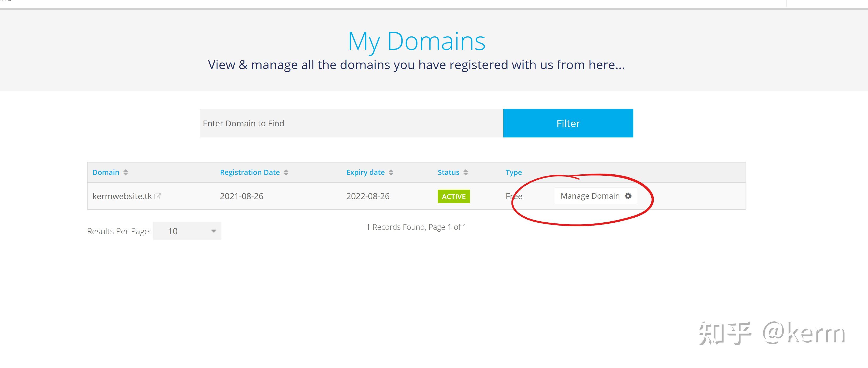The image size is (868, 368).
Task: Open external link icon beside kermwebsite.tk
Action: 157,196
